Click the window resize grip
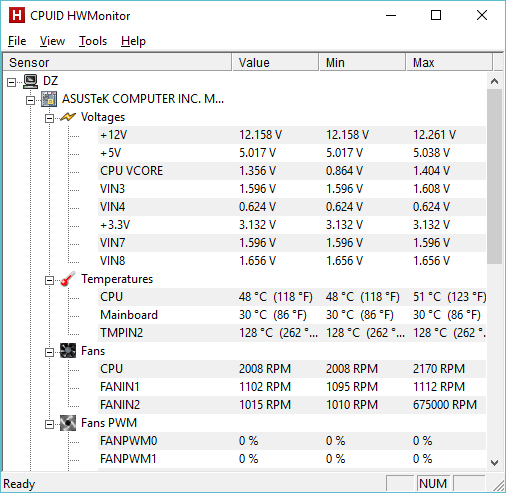This screenshot has height=493, width=506. pos(498,485)
